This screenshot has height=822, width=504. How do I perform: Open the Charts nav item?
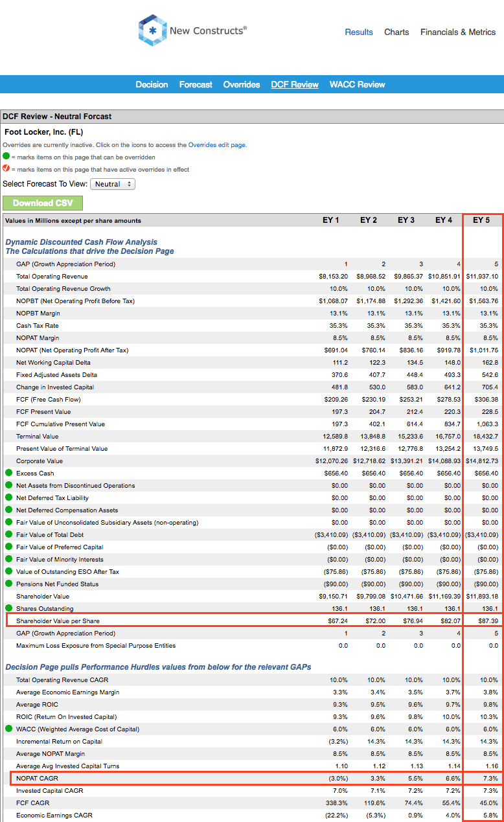click(396, 32)
